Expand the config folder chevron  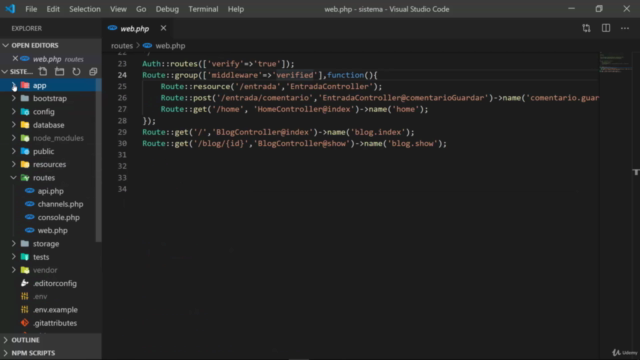[x=14, y=112]
